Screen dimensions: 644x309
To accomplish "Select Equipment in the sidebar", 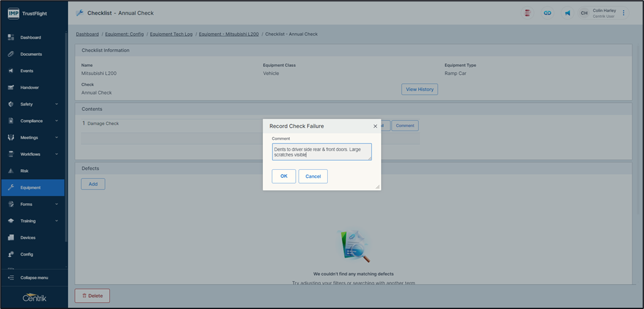I will [x=31, y=188].
